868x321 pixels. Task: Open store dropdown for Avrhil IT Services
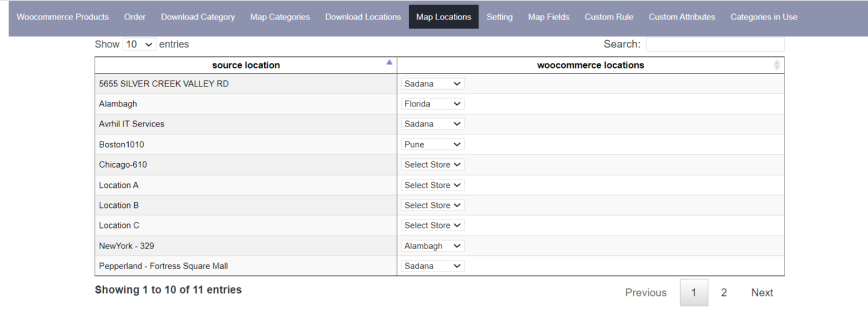tap(433, 124)
